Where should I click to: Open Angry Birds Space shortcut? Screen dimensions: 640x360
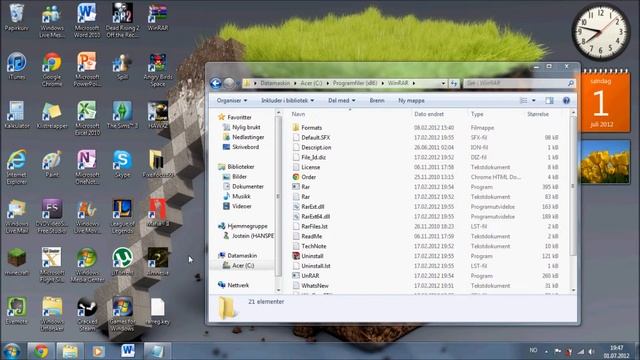point(158,69)
